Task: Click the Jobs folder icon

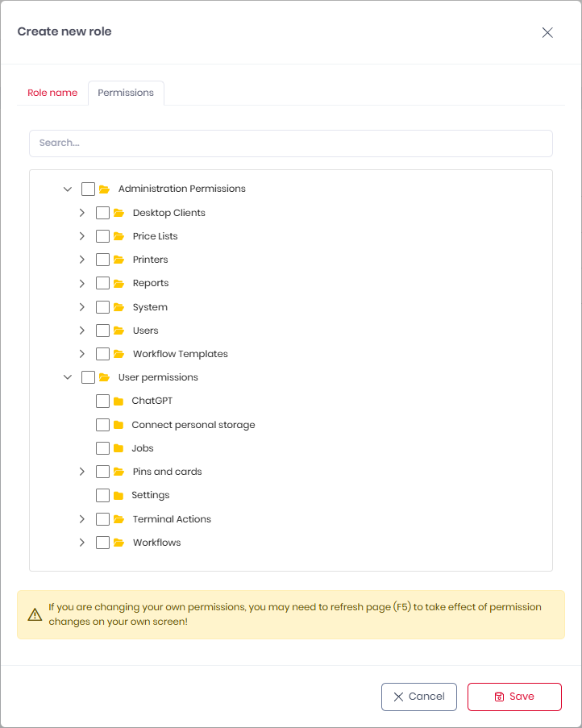Action: (118, 448)
